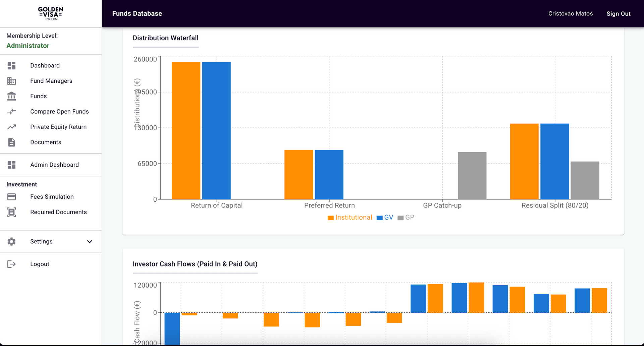Click the Institutional Preferred Return bar
The width and height of the screenshot is (644, 362).
pyautogui.click(x=299, y=175)
